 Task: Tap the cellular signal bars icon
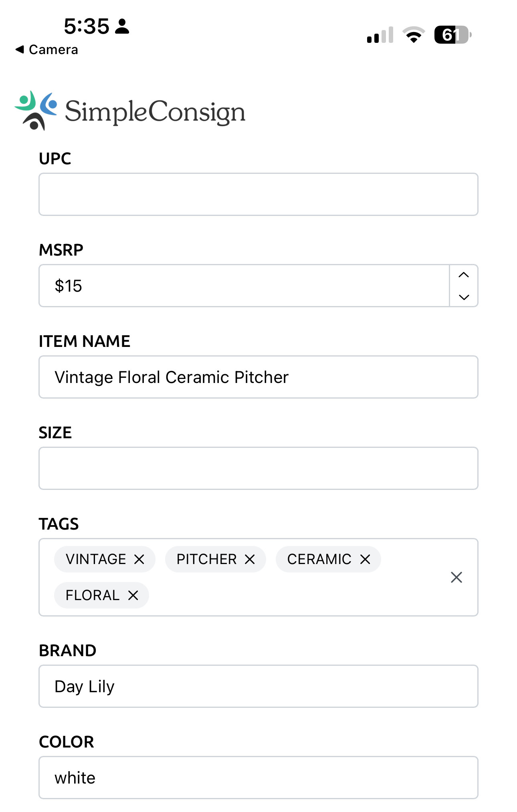380,35
